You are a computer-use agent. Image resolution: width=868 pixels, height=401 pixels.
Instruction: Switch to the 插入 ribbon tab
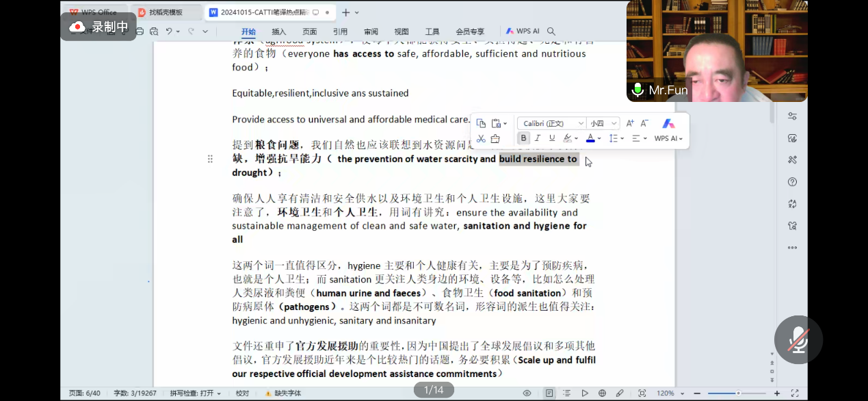click(279, 31)
